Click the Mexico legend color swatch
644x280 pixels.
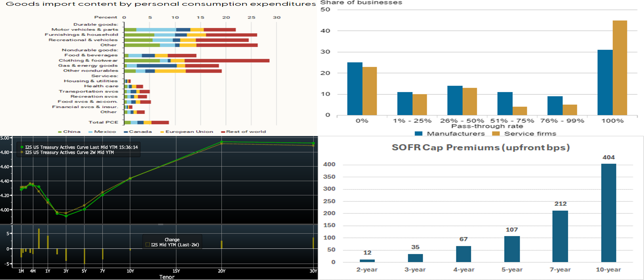(x=90, y=132)
